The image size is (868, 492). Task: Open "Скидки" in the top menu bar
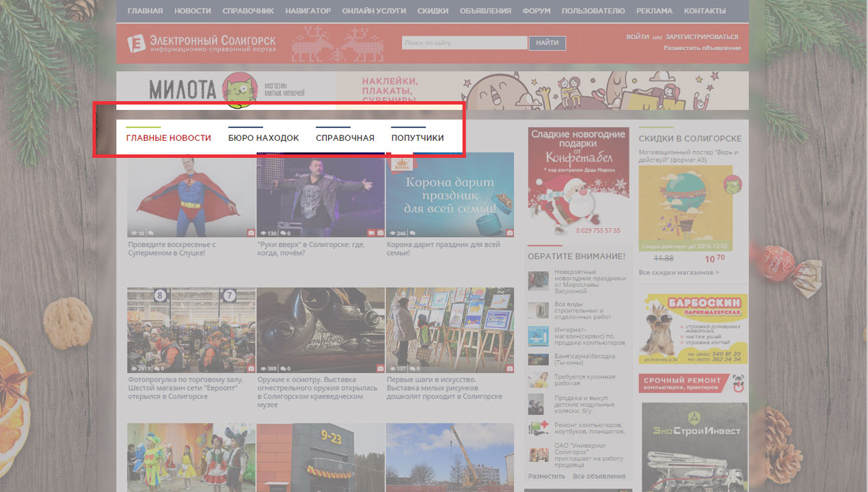tap(432, 11)
